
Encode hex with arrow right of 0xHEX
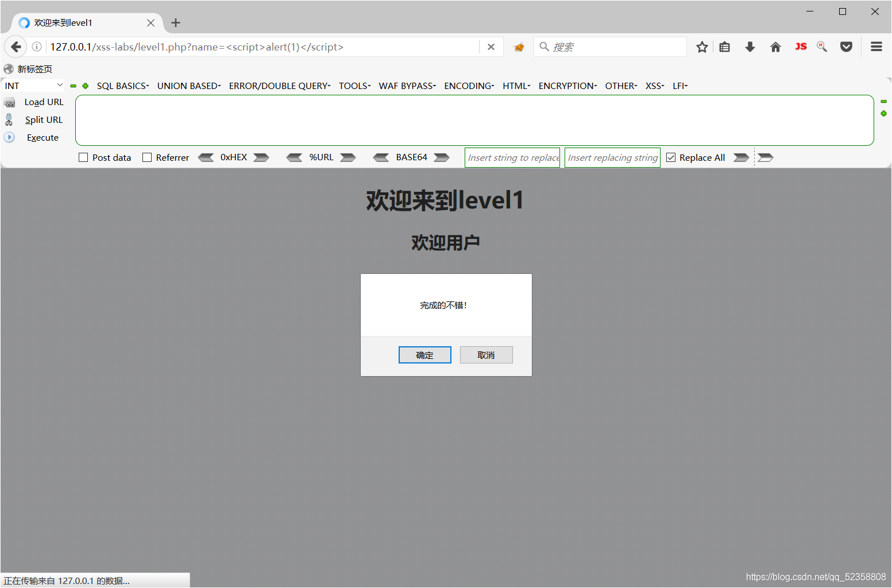[261, 157]
